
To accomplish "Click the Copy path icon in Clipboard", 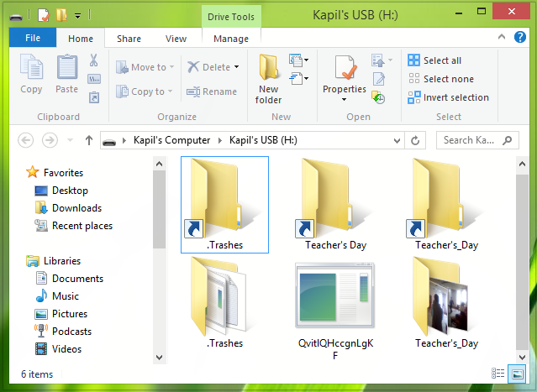I will 94,80.
